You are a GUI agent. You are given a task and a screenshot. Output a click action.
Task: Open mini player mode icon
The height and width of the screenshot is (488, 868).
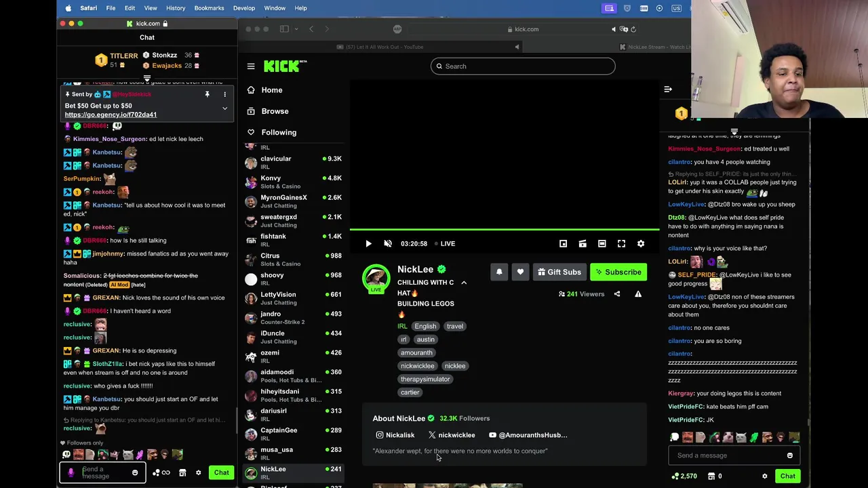click(x=563, y=243)
